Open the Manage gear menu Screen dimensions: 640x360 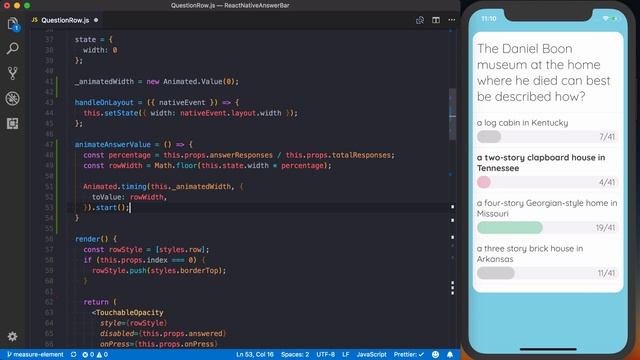click(13, 336)
